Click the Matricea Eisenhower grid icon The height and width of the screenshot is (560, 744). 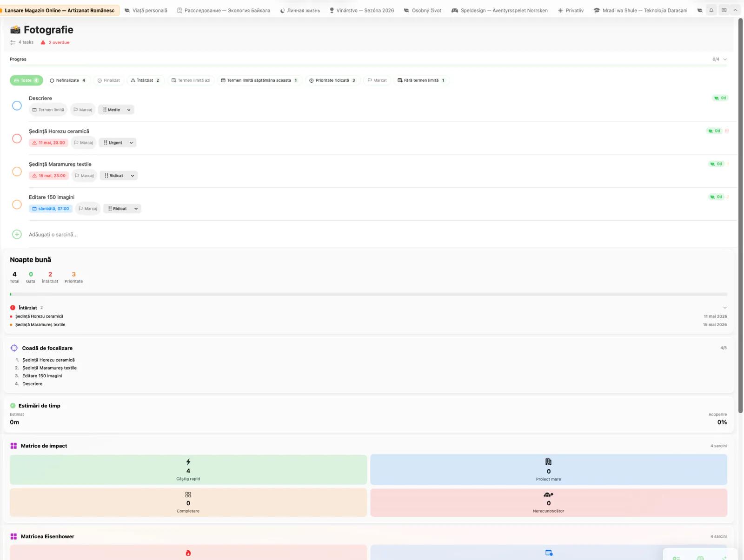click(13, 536)
